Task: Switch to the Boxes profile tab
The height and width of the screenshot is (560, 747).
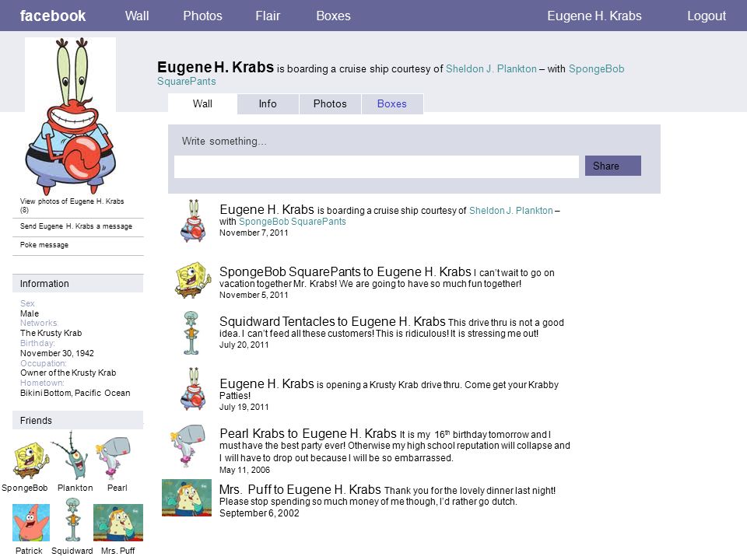Action: [392, 103]
